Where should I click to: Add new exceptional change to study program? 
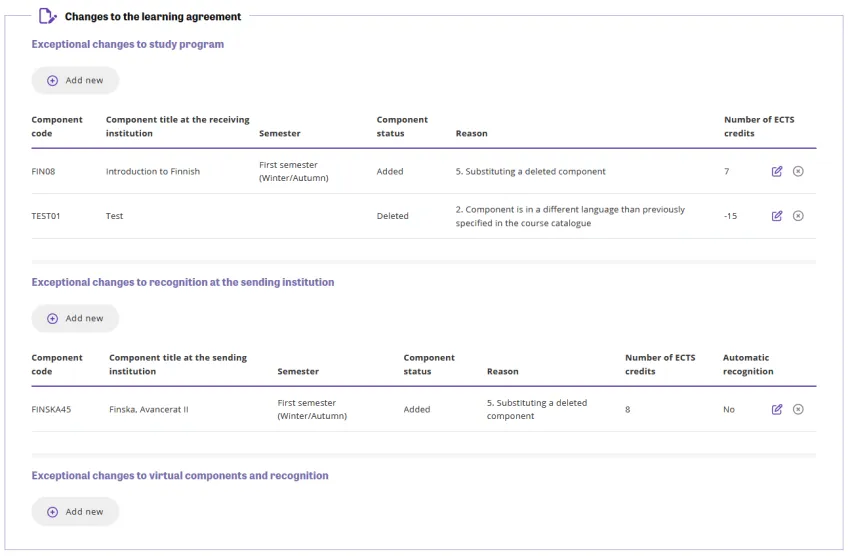75,80
